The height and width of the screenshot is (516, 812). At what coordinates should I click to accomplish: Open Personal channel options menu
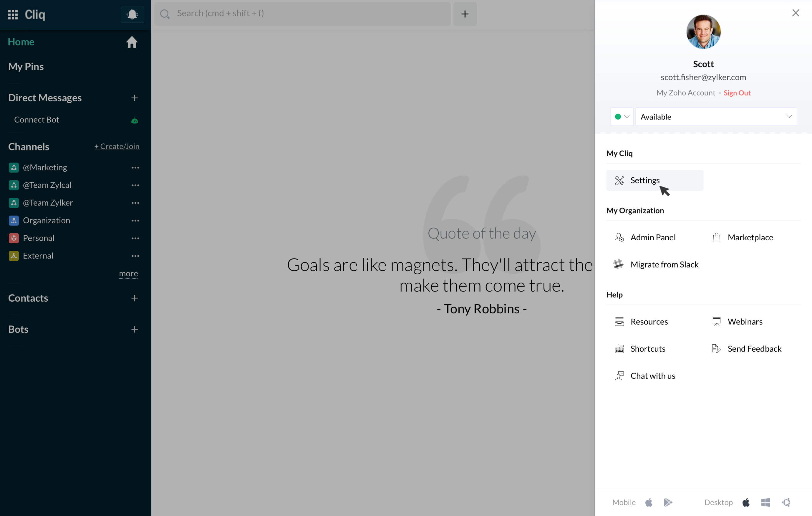(135, 238)
